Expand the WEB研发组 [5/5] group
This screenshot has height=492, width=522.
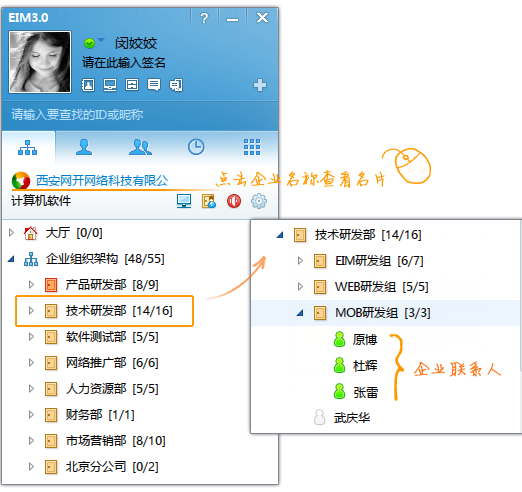pyautogui.click(x=300, y=287)
